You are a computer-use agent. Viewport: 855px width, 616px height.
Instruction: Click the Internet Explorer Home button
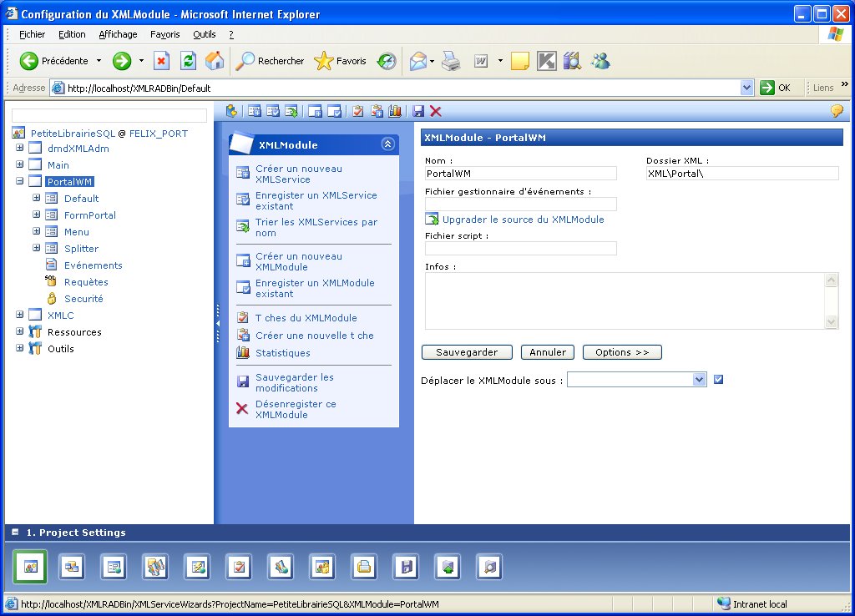click(x=215, y=60)
